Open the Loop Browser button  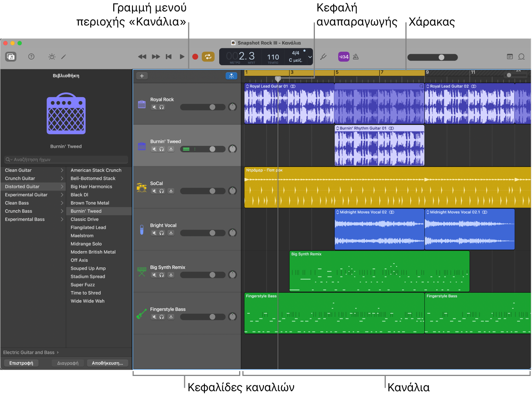pyautogui.click(x=521, y=57)
